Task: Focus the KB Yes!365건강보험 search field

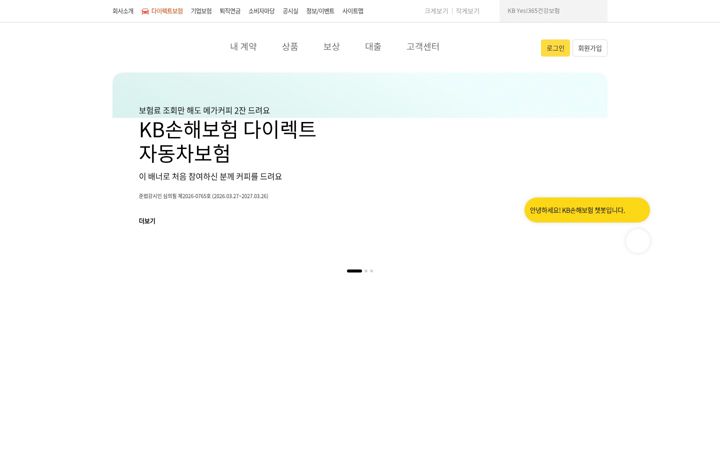Action: (553, 11)
